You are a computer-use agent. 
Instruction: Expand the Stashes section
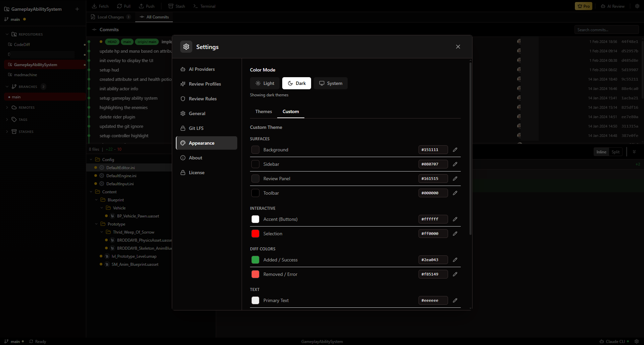[x=7, y=132]
